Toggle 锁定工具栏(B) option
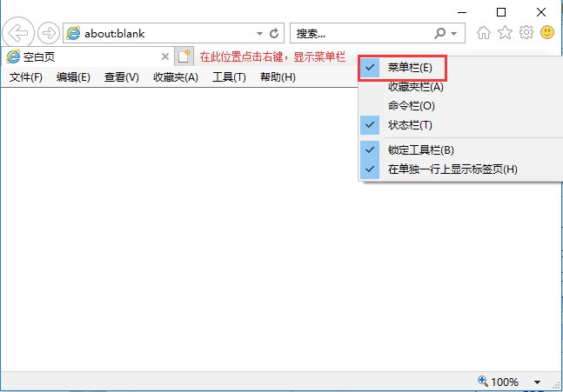Screen dimensions: 563x392 (x=420, y=149)
